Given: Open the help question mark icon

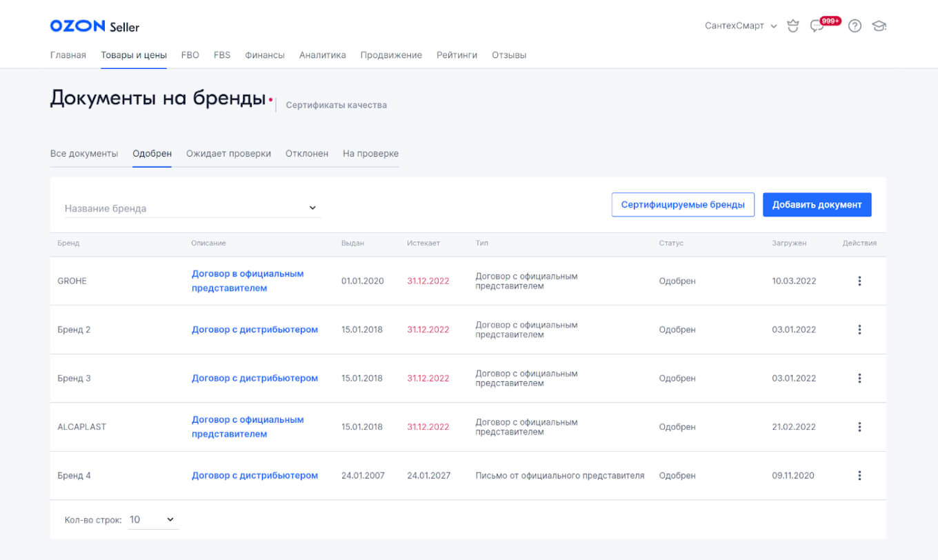Looking at the screenshot, I should (855, 26).
